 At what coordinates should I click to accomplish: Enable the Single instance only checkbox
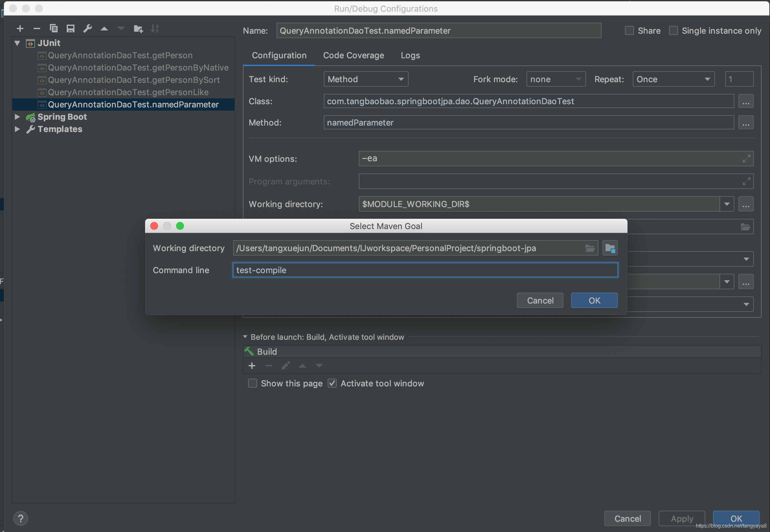[x=674, y=30]
